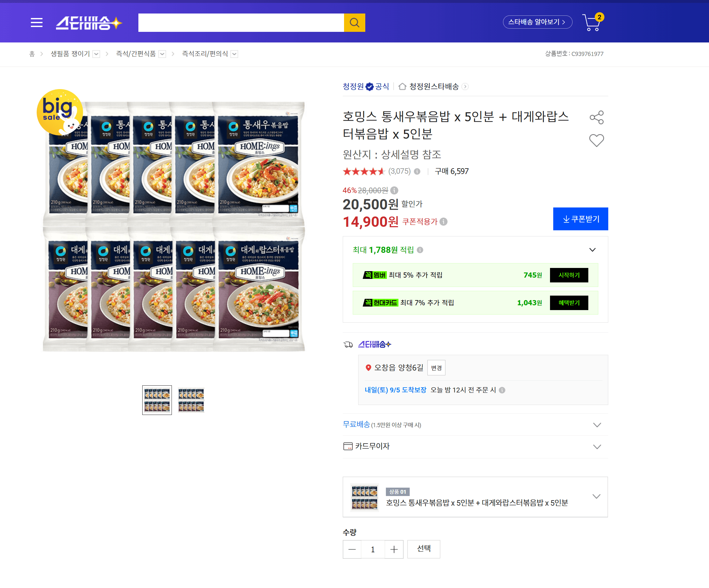Expand the 무료배송 details

click(597, 425)
